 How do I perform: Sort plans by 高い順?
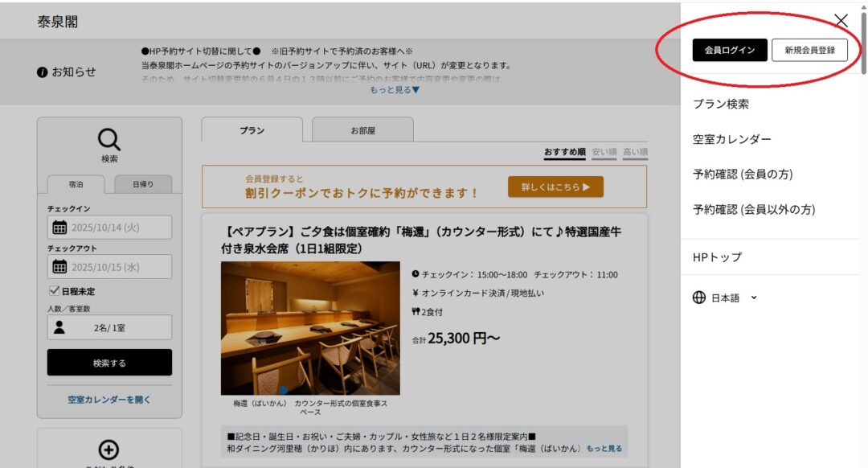(635, 152)
